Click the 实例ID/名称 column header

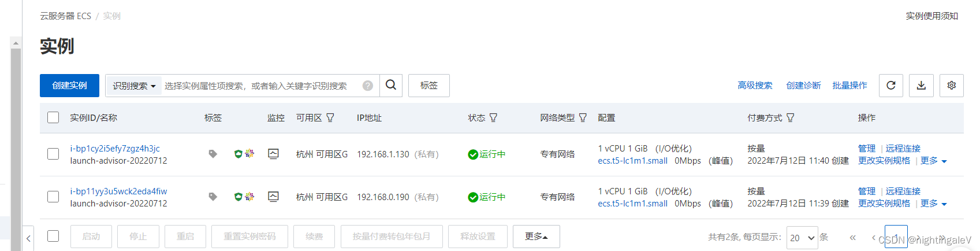click(x=94, y=118)
